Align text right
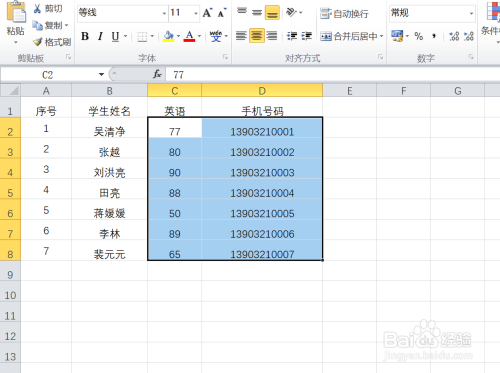 (x=272, y=36)
